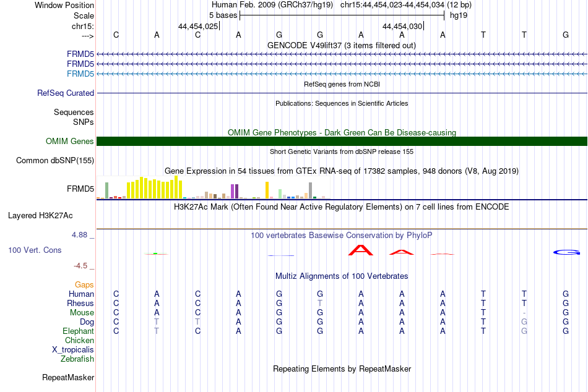Screen dimensions: 588x392
Task: Click the GENCODE V49lift37 track title
Action: (341, 45)
